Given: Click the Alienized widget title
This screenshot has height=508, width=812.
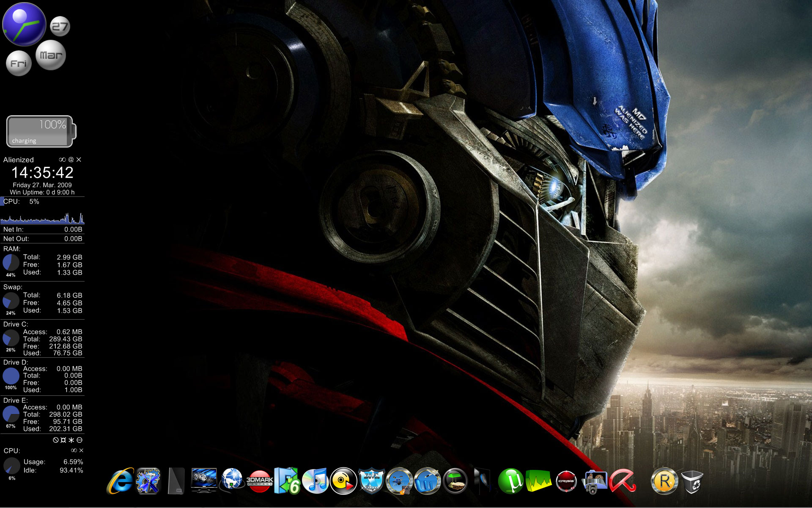Looking at the screenshot, I should 18,160.
